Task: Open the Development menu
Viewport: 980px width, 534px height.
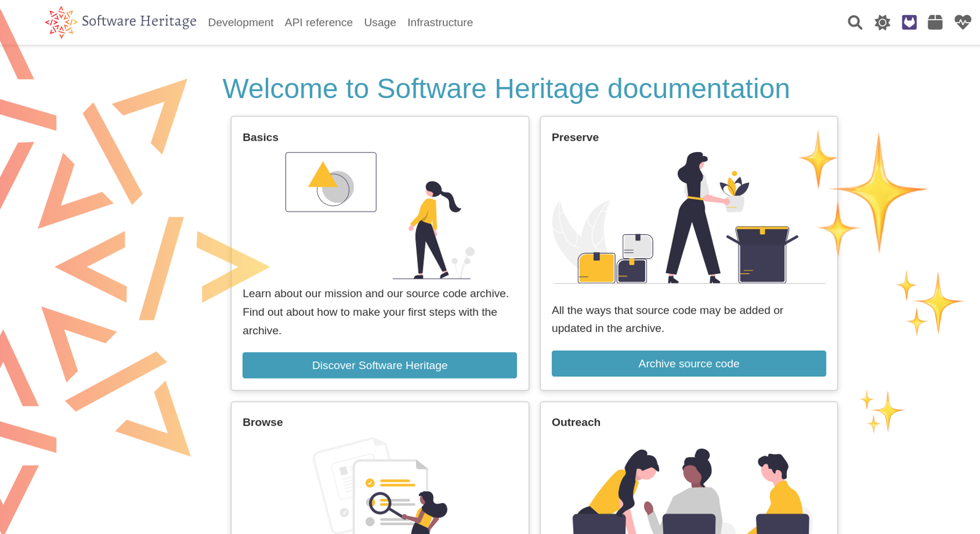Action: [240, 22]
